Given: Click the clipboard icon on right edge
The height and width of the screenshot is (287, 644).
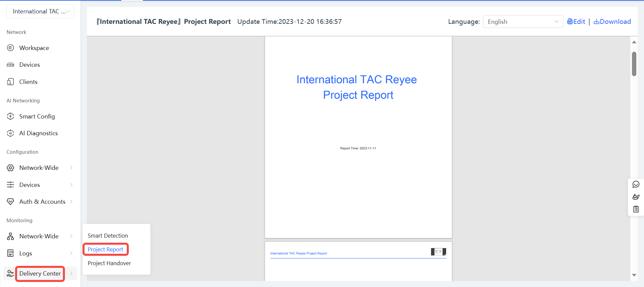Looking at the screenshot, I should [636, 209].
